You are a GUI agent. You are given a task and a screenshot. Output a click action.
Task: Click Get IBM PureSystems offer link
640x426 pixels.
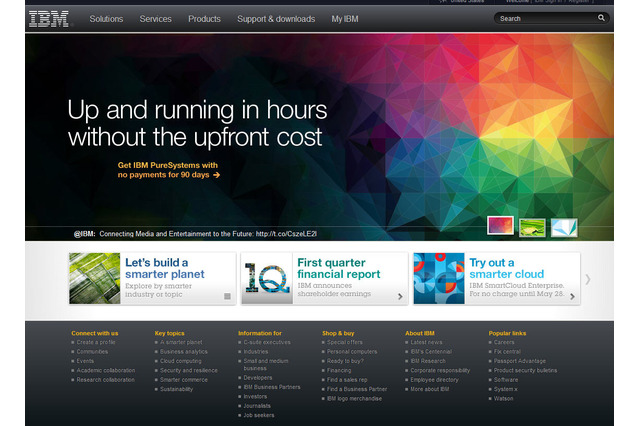(x=168, y=169)
